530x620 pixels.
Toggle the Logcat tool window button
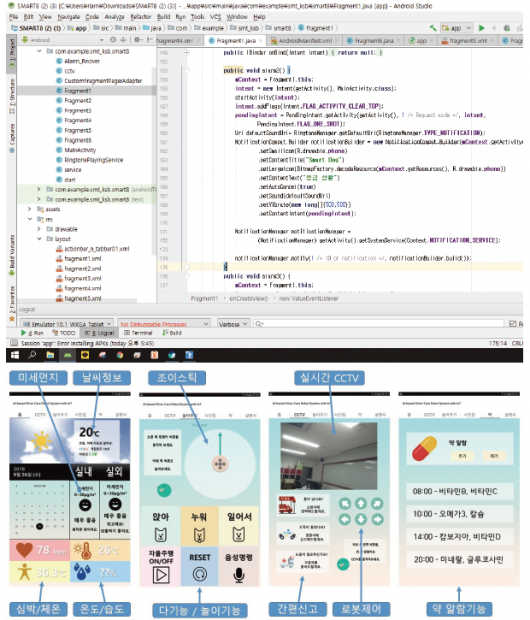pos(99,333)
